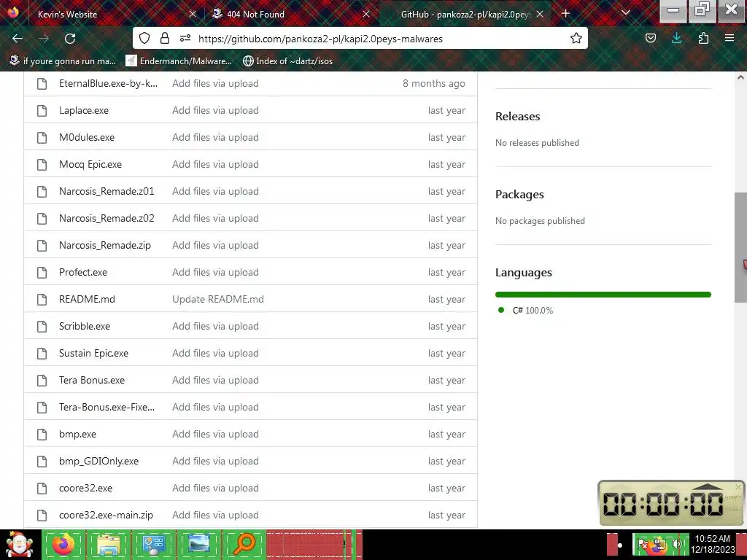Open coore32.exe-main.zip file
747x560 pixels.
click(107, 516)
